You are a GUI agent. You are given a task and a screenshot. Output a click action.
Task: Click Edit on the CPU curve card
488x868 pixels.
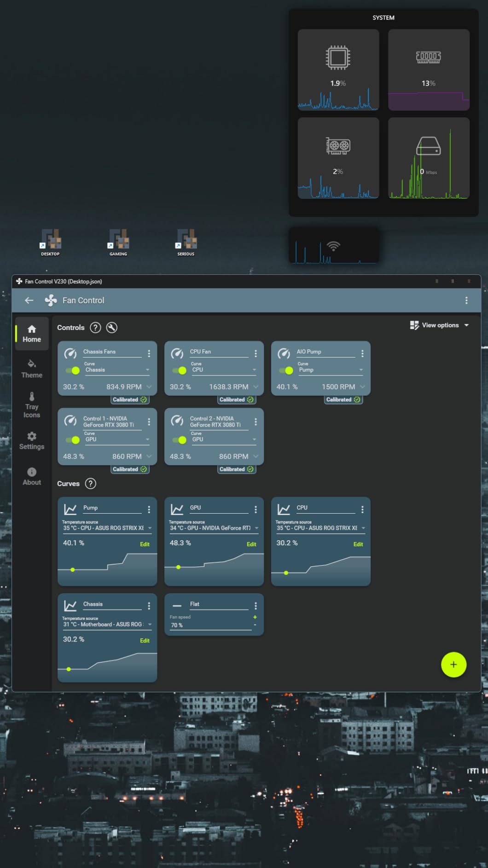pos(358,544)
